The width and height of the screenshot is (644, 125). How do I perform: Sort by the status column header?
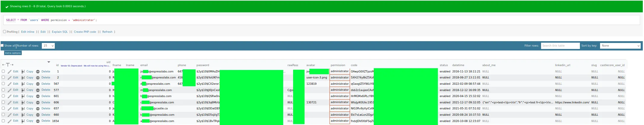(444, 65)
